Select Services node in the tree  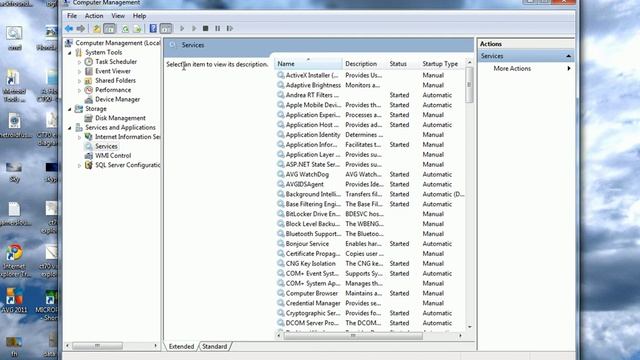click(x=106, y=146)
